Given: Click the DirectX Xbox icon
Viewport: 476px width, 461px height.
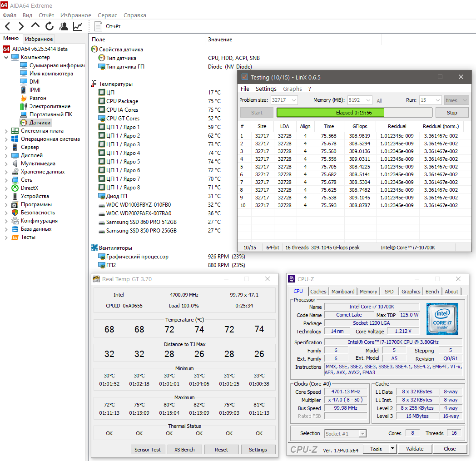Looking at the screenshot, I should pos(15,188).
